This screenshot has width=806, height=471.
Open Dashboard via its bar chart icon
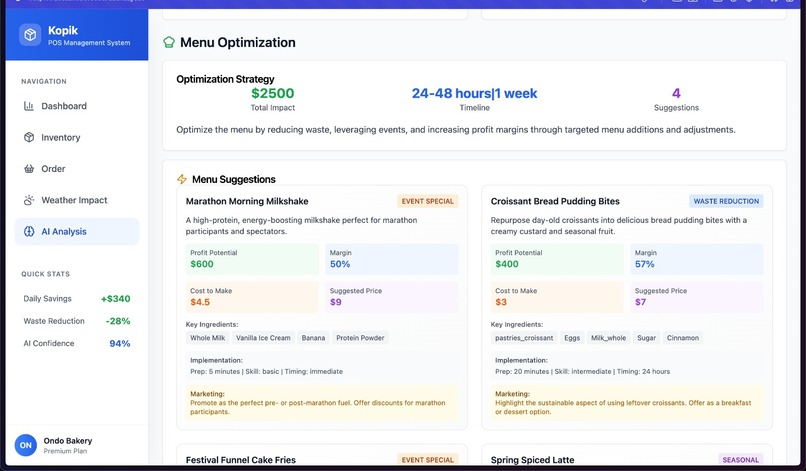29,106
